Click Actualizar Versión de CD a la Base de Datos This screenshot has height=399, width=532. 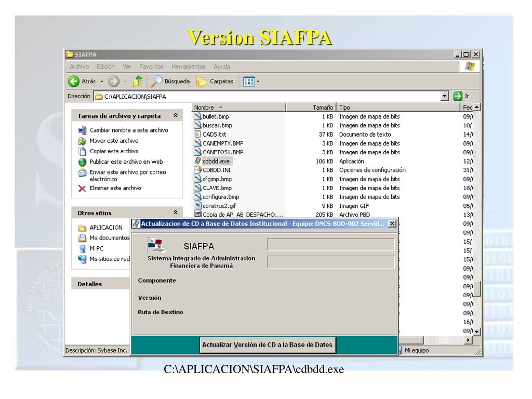click(x=268, y=345)
